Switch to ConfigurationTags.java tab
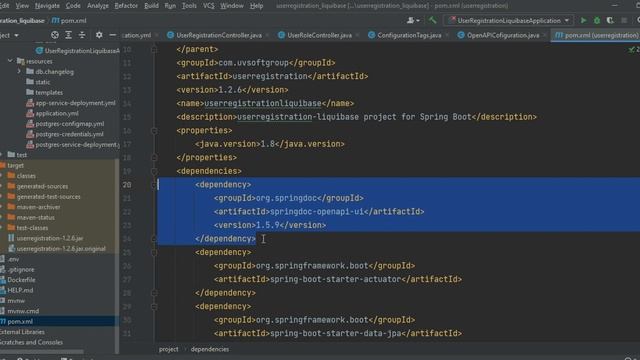This screenshot has width=640, height=360. tap(409, 36)
